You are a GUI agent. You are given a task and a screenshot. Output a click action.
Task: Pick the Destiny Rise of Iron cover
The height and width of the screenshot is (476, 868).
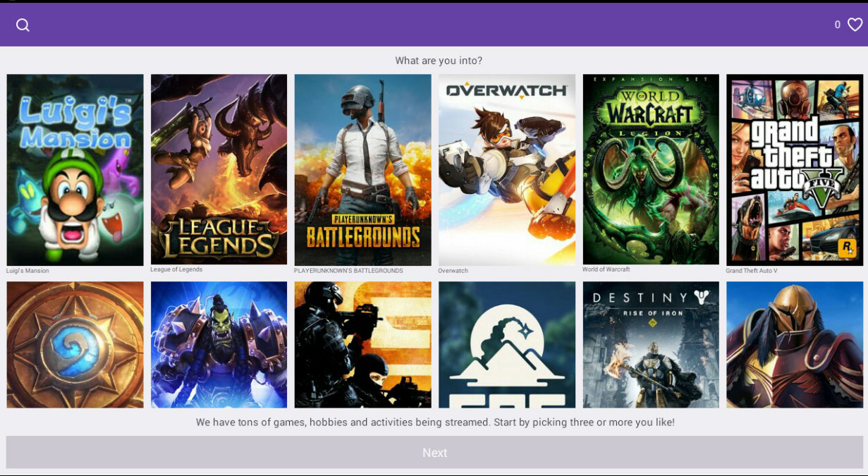pyautogui.click(x=651, y=345)
